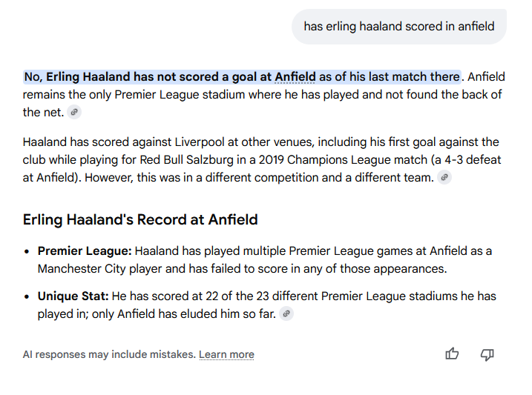Open the "Learn more" link
The image size is (532, 395).
[x=226, y=354]
